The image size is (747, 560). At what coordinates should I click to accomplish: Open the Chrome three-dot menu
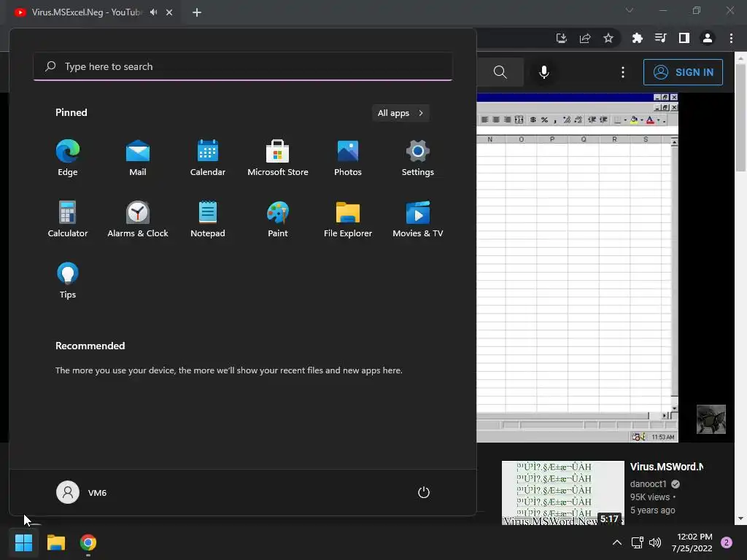click(731, 38)
